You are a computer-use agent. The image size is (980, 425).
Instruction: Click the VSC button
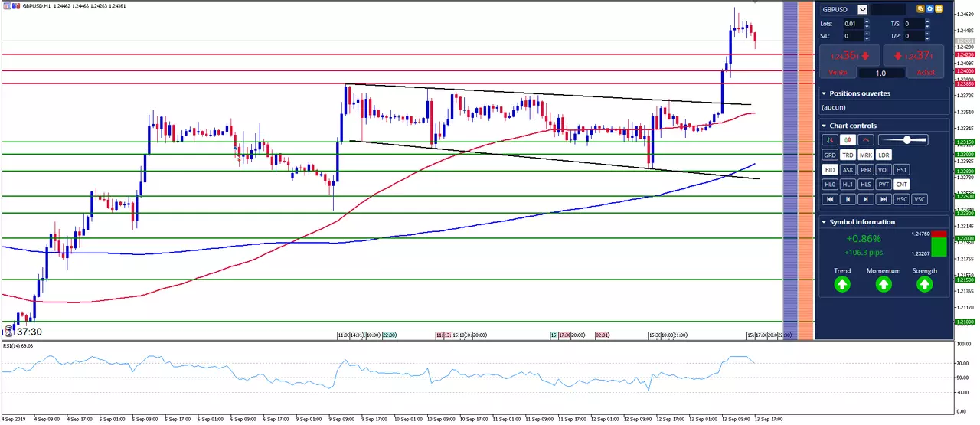[920, 199]
